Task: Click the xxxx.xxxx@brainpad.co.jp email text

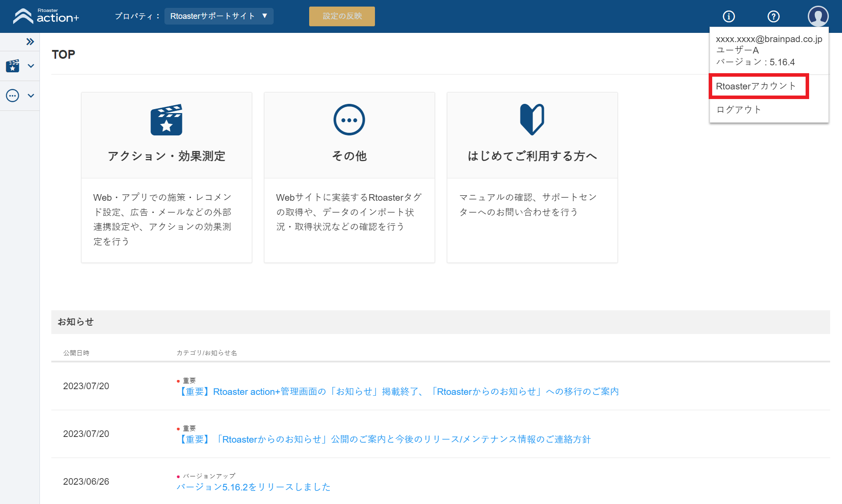Action: [769, 39]
